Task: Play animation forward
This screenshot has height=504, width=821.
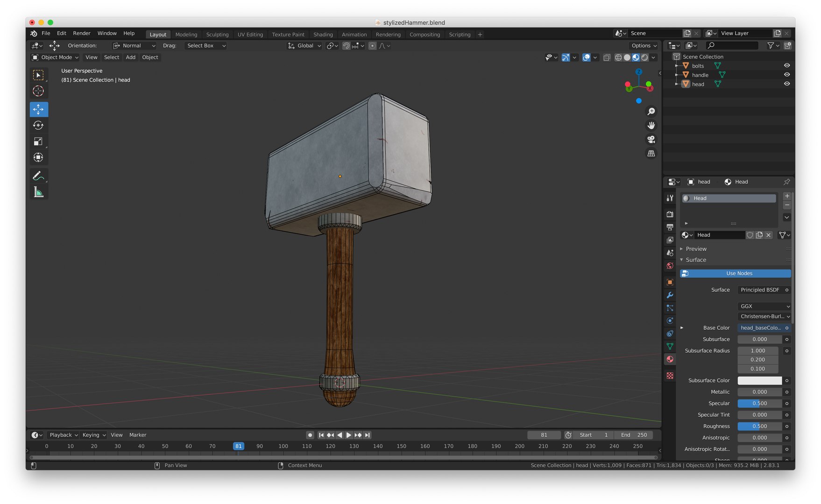Action: [x=349, y=435]
